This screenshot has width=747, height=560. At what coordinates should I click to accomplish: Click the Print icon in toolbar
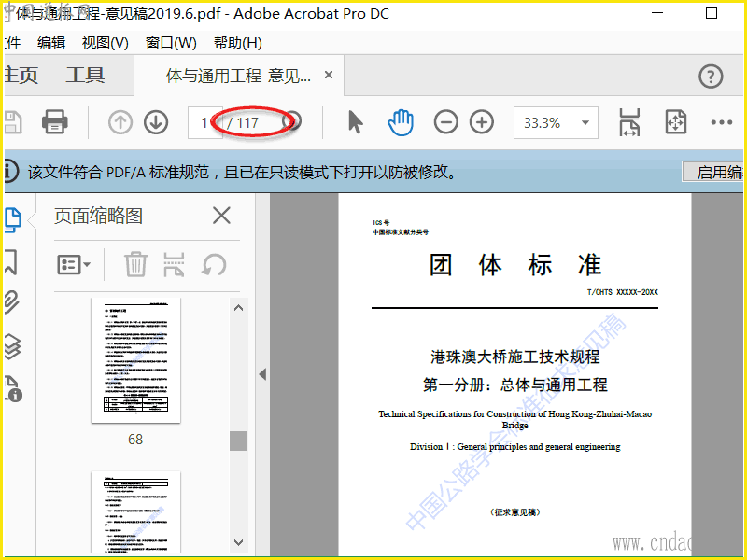[x=55, y=122]
